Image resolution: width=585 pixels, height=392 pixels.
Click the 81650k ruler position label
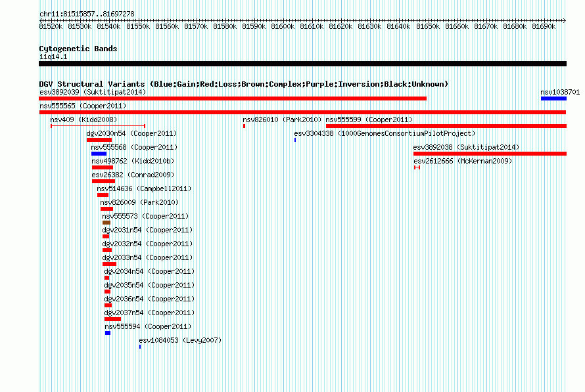(428, 26)
